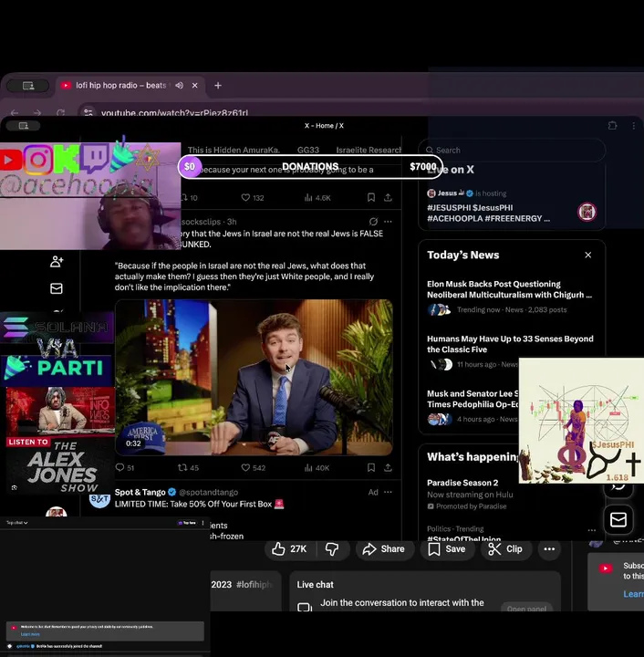Click the floating messages envelope button
The height and width of the screenshot is (657, 644).
[x=618, y=519]
